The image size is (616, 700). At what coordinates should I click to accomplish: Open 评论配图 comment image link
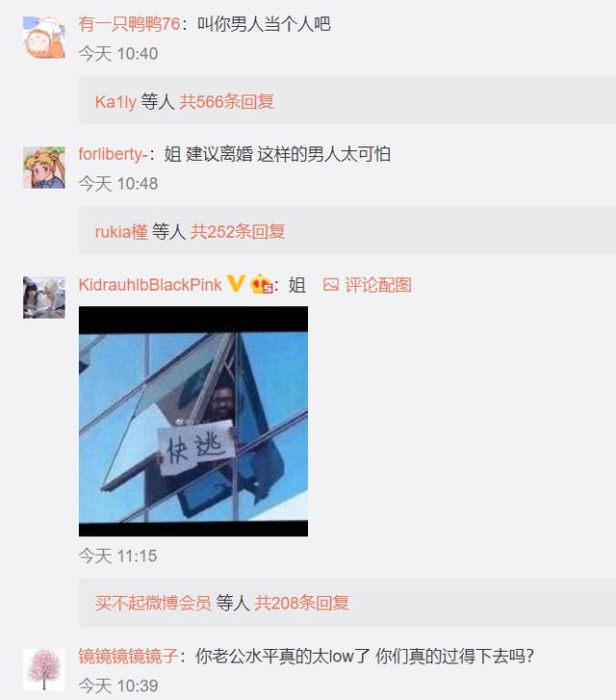(377, 285)
